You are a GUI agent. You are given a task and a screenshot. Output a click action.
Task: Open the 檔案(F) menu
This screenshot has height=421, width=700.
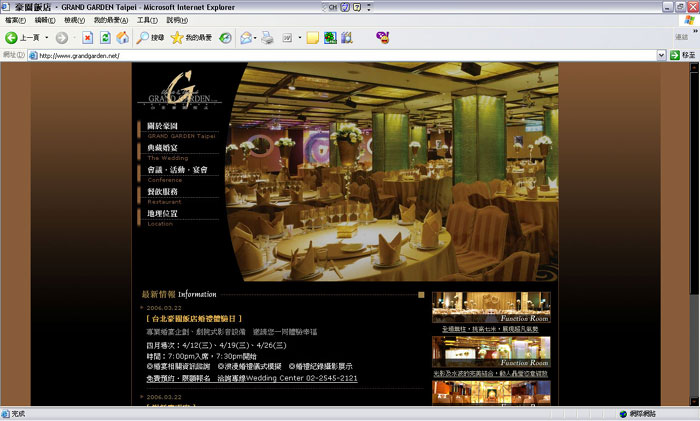coord(16,20)
